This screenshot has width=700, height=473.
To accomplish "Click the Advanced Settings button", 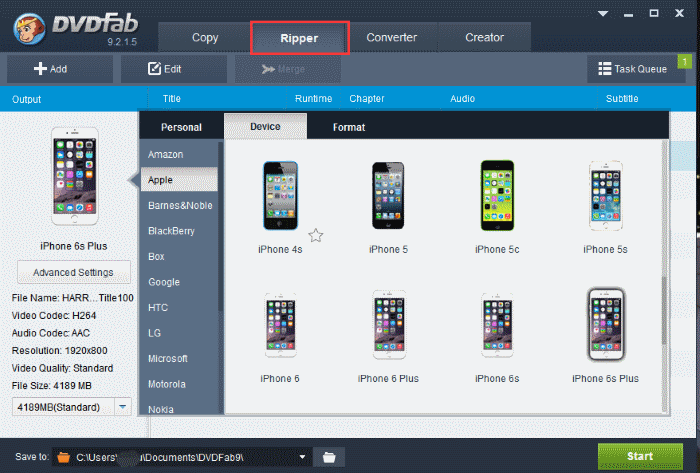I will [x=73, y=272].
